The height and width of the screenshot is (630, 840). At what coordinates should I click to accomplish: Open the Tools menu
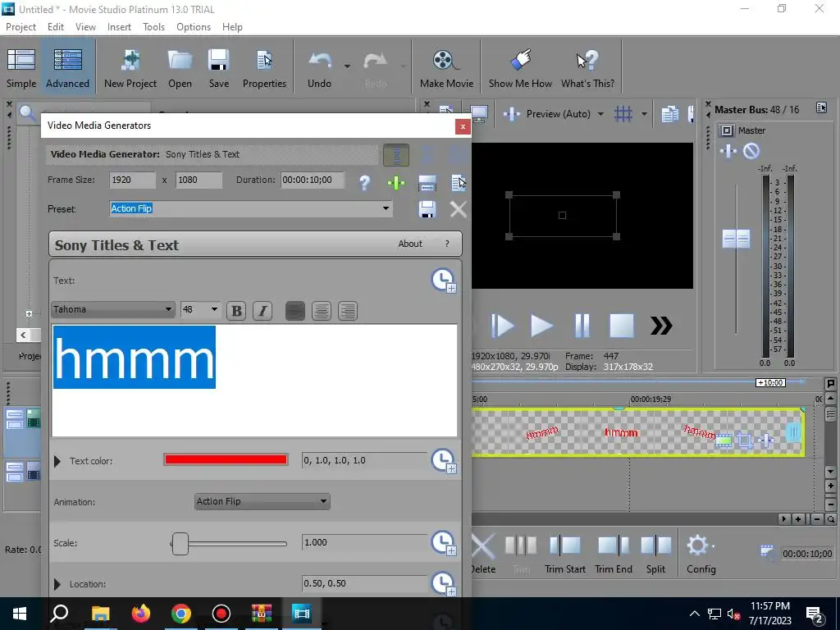[x=153, y=27]
